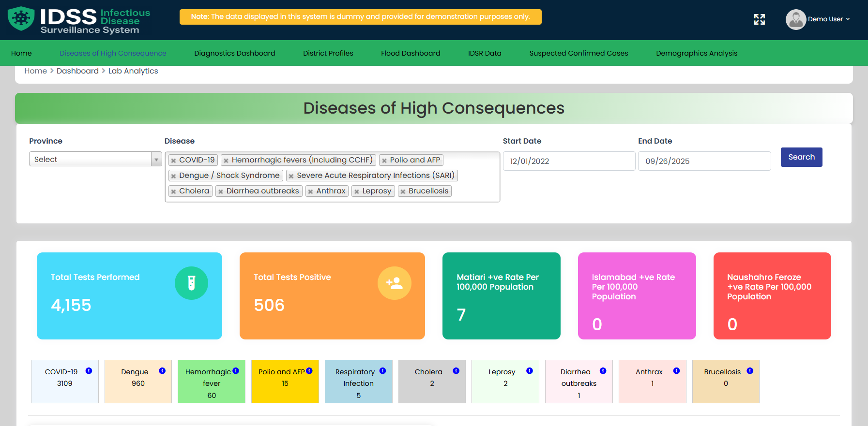Click the info icon on Dengue tile
Image resolution: width=868 pixels, height=426 pixels.
point(162,371)
